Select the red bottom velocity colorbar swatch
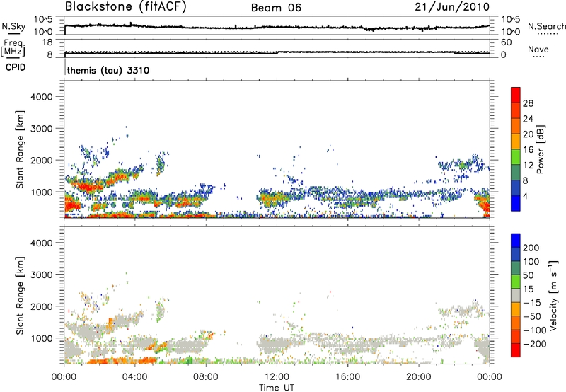Viewport: 566px width, 392px height. click(516, 350)
